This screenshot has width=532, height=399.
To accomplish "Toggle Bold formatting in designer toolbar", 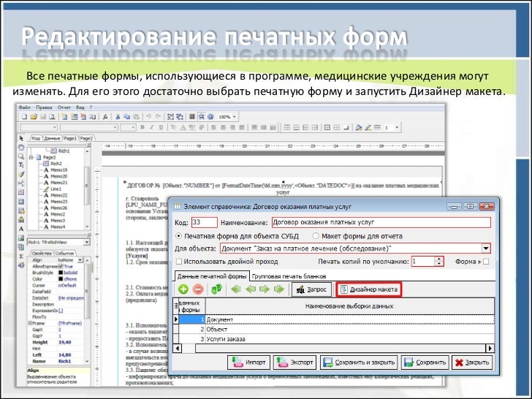I will tap(142, 128).
